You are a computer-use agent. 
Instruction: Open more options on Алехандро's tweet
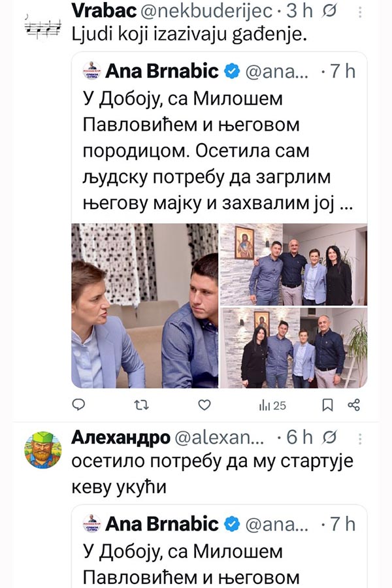click(x=360, y=438)
